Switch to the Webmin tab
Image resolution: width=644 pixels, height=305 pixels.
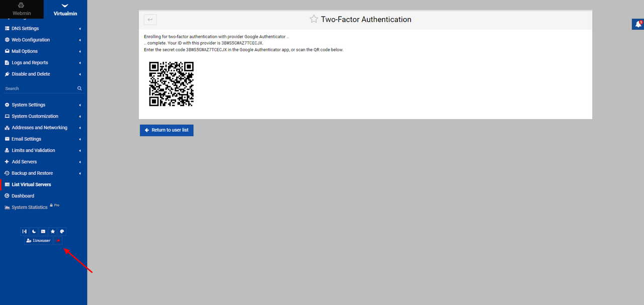click(22, 9)
